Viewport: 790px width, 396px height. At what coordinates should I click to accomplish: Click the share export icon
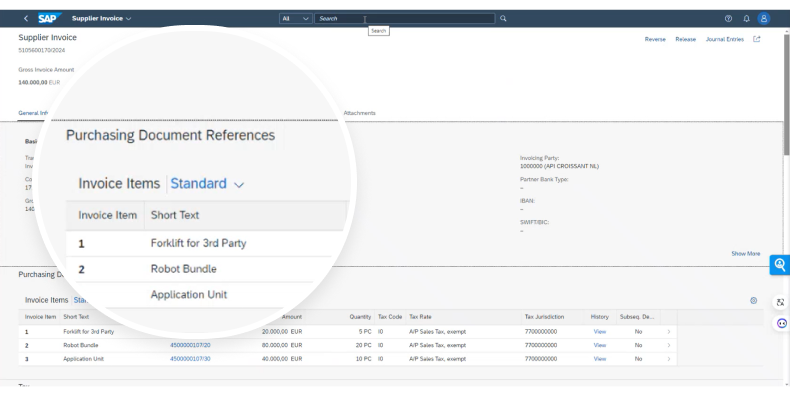756,39
